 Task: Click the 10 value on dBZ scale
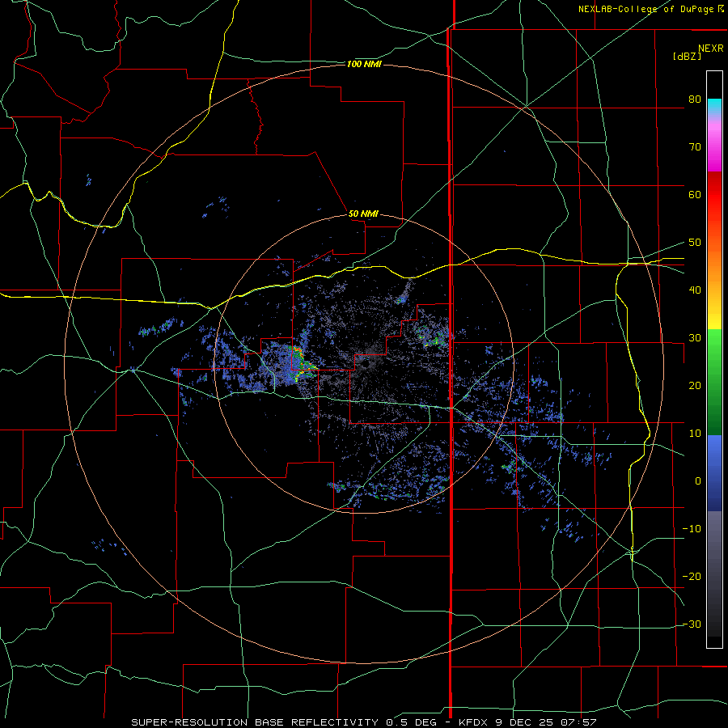(695, 434)
